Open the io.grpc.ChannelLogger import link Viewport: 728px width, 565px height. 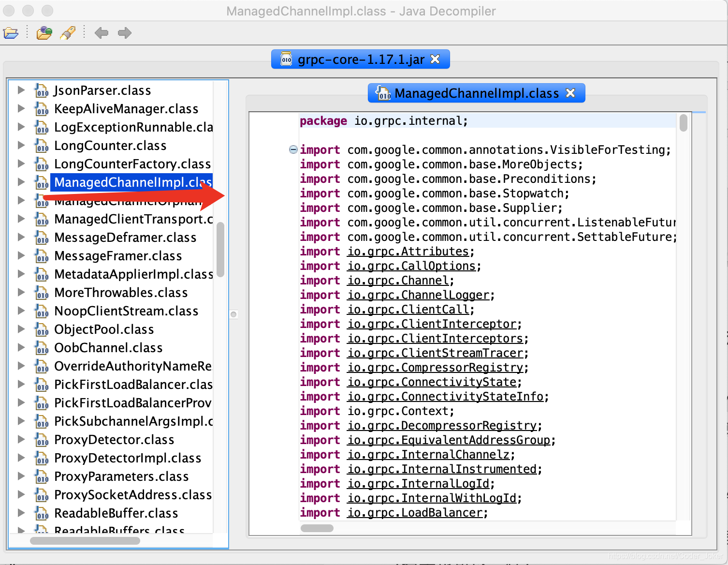click(x=418, y=295)
